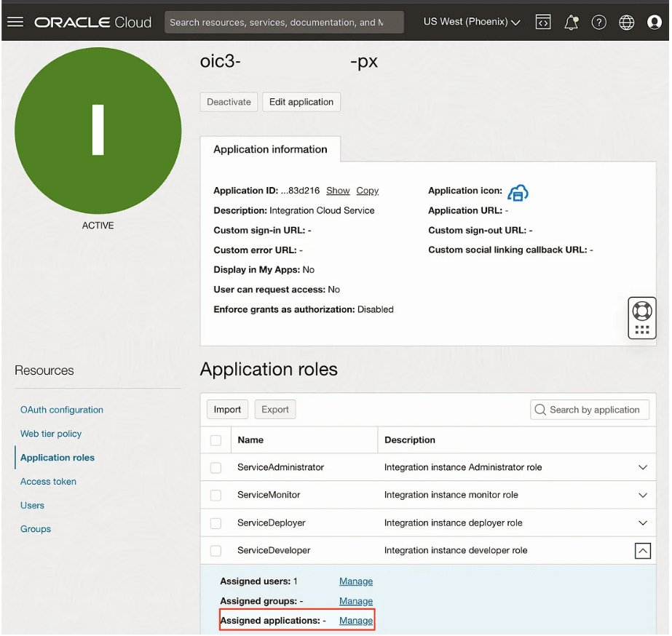The width and height of the screenshot is (672, 636).
Task: Click the ACTIVE status circle thumbnail
Action: [x=98, y=130]
